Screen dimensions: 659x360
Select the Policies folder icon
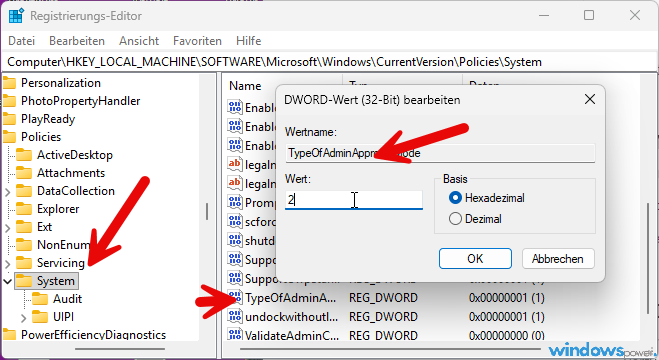[x=9, y=137]
